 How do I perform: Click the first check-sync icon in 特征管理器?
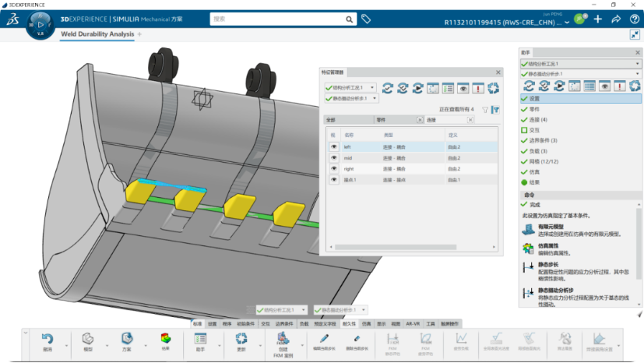pyautogui.click(x=387, y=88)
